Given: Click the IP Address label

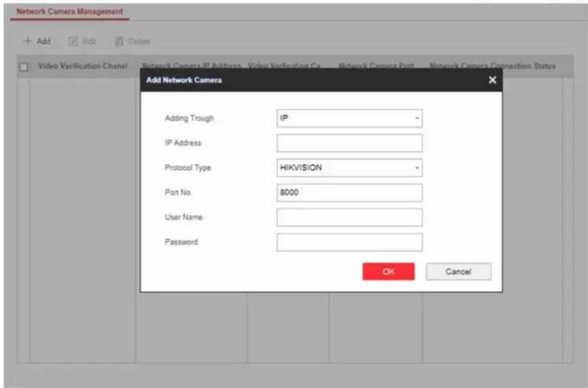Looking at the screenshot, I should point(183,143).
